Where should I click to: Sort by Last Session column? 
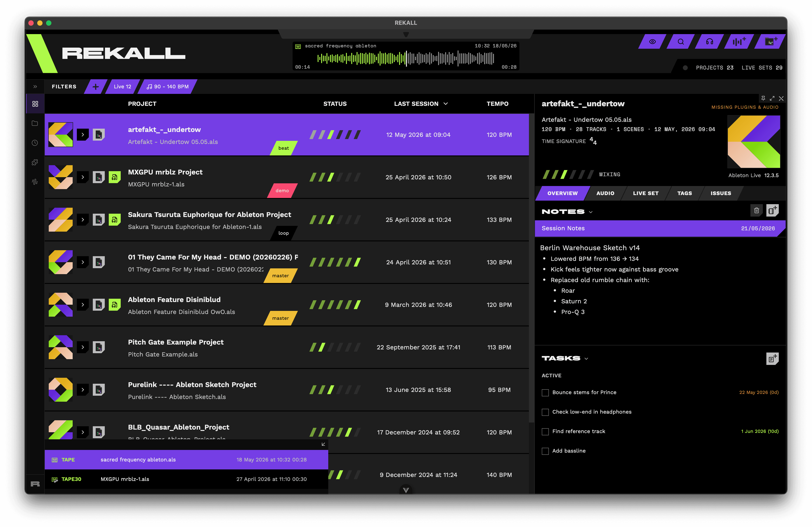pos(421,104)
